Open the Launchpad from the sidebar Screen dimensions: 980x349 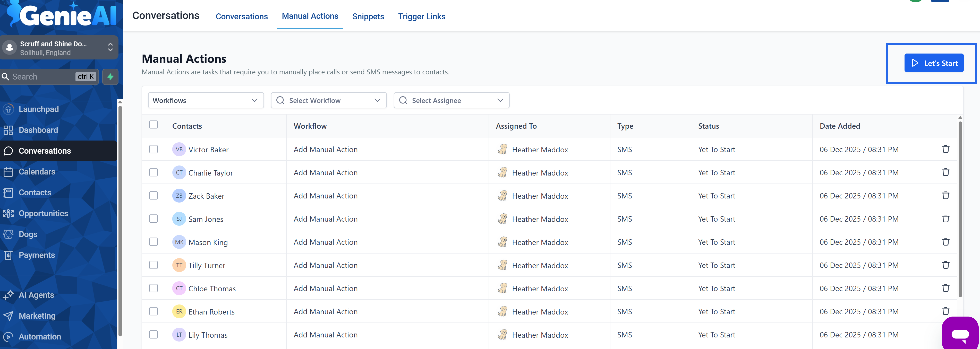(x=38, y=109)
